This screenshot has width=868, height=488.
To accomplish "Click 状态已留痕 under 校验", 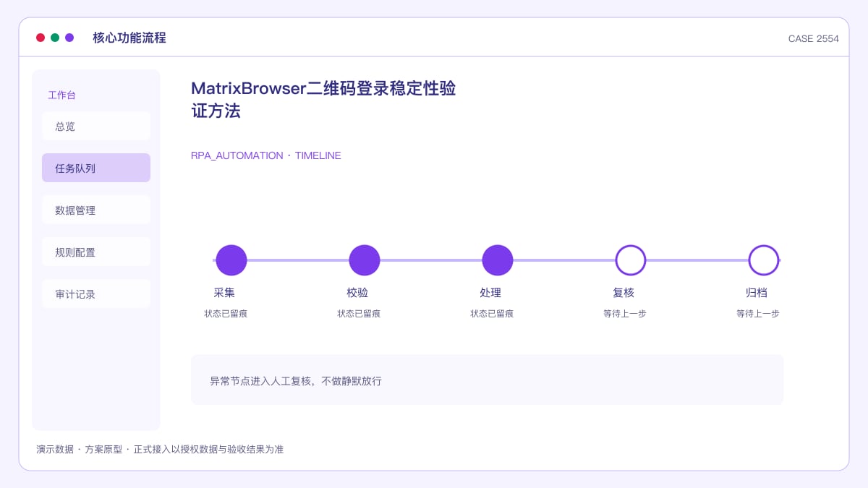I will coord(359,314).
